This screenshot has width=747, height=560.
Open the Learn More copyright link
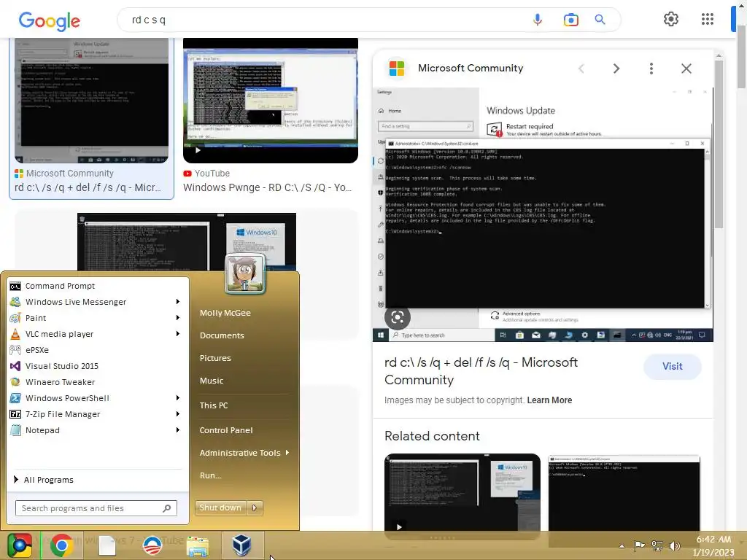pos(549,400)
